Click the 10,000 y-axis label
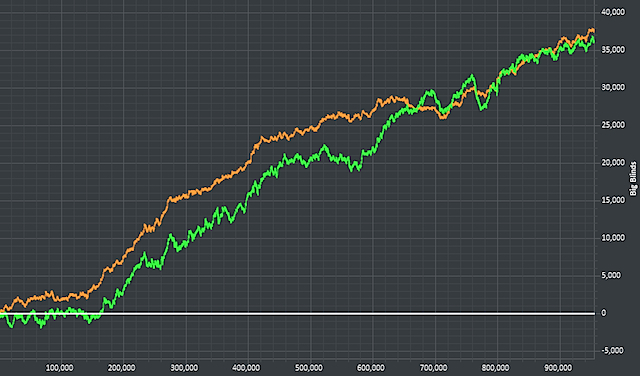Image resolution: width=640 pixels, height=376 pixels. (x=613, y=238)
